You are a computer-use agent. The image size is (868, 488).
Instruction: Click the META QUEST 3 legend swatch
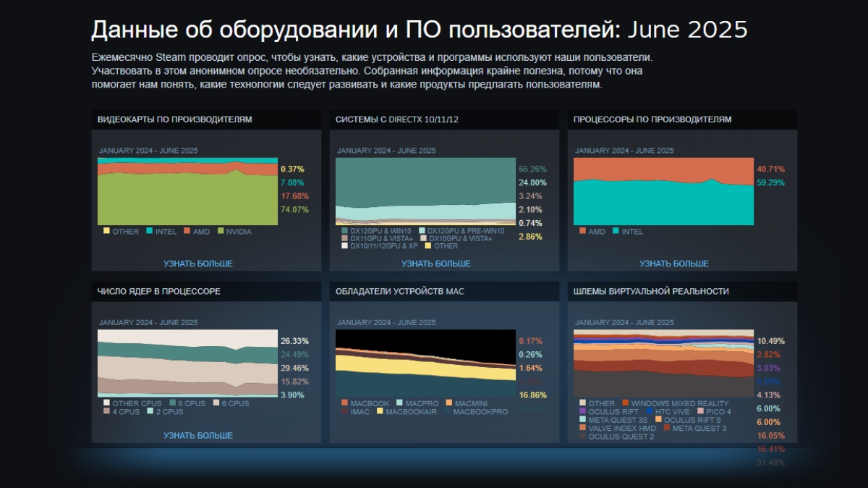click(667, 428)
